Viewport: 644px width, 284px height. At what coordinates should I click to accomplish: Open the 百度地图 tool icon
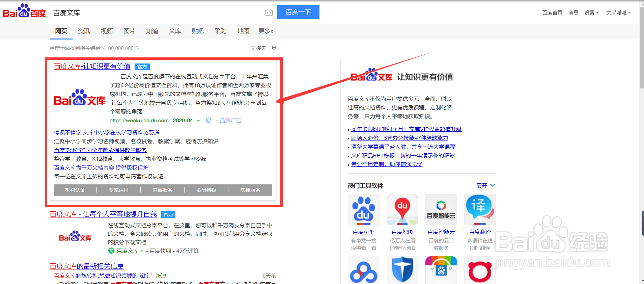coord(402,209)
